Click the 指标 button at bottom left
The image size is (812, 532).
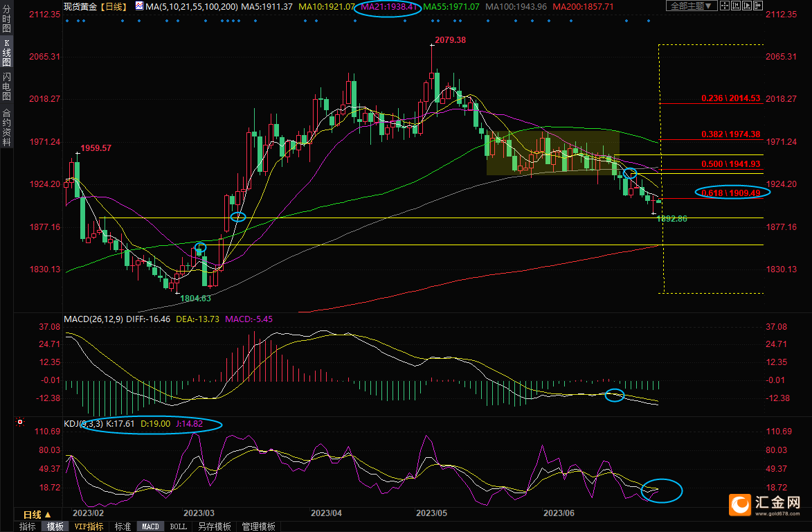click(x=28, y=526)
